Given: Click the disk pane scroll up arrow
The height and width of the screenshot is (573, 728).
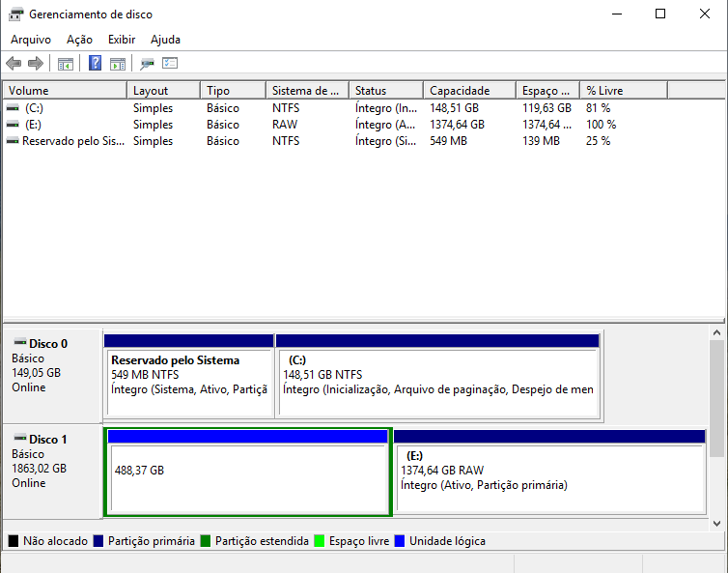Looking at the screenshot, I should (716, 332).
